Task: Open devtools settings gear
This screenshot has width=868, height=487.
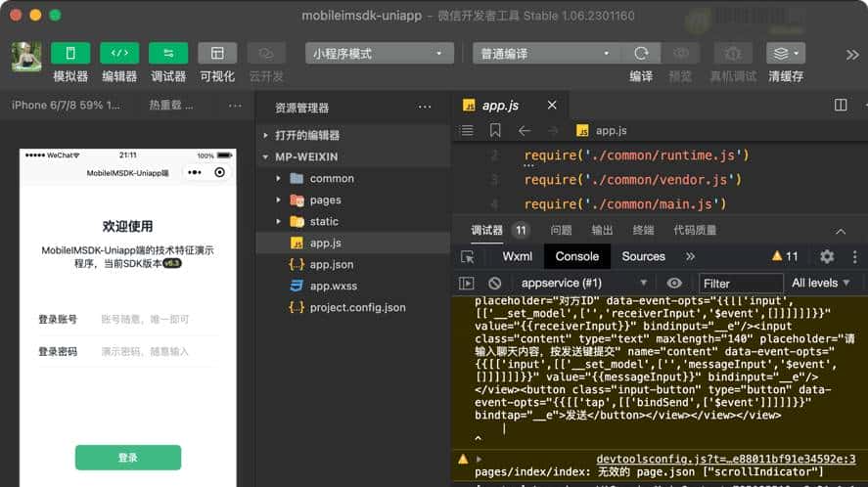Action: pos(827,256)
